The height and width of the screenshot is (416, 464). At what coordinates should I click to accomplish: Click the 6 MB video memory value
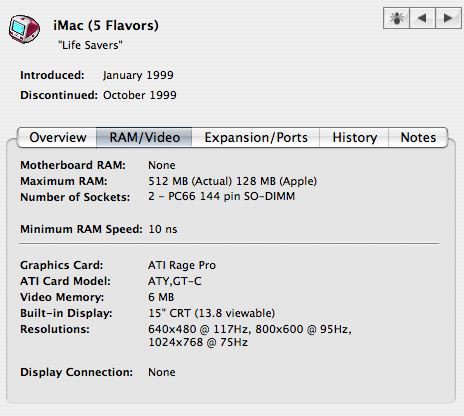(161, 297)
